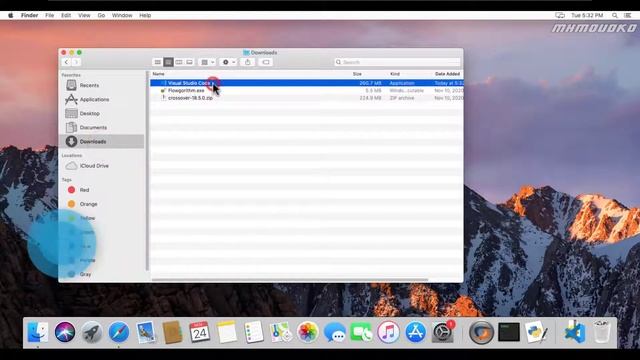The width and height of the screenshot is (640, 360).
Task: Switch to icon view
Action: pos(158,62)
